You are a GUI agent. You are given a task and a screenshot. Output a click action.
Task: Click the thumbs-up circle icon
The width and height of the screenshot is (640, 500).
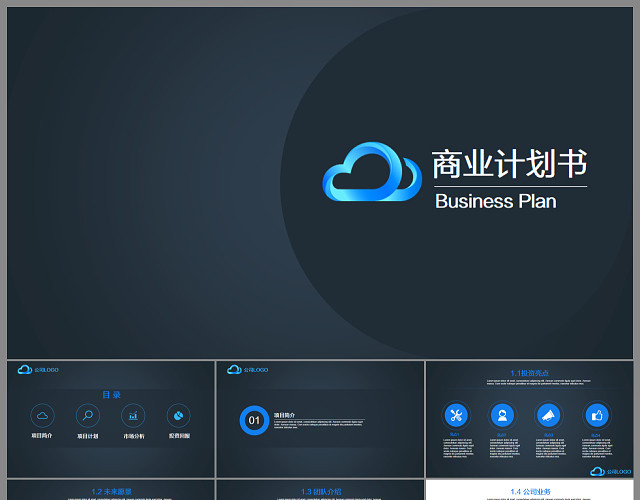(597, 415)
